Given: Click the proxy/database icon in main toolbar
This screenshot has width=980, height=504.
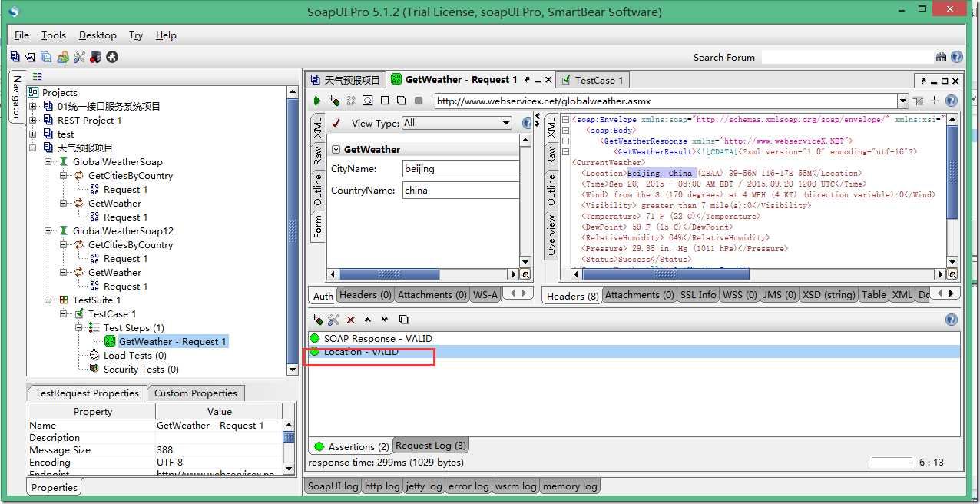Looking at the screenshot, I should coord(95,57).
